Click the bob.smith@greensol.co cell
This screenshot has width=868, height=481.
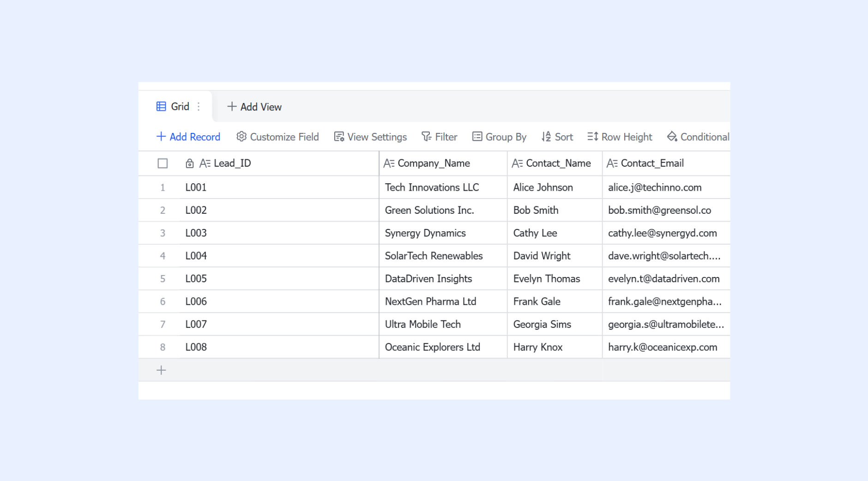click(x=666, y=210)
